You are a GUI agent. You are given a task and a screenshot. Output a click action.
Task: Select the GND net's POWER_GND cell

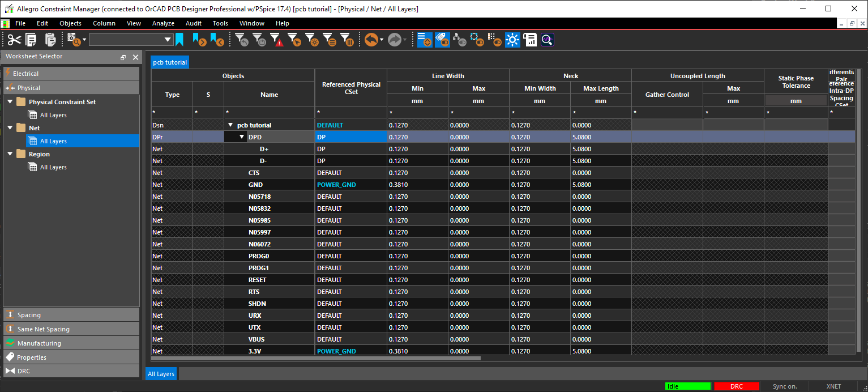point(337,185)
